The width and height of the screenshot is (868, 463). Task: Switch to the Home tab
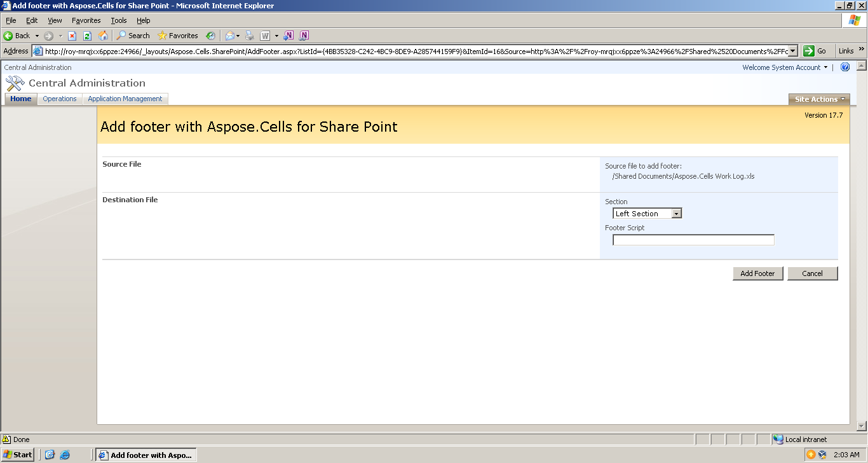point(21,99)
